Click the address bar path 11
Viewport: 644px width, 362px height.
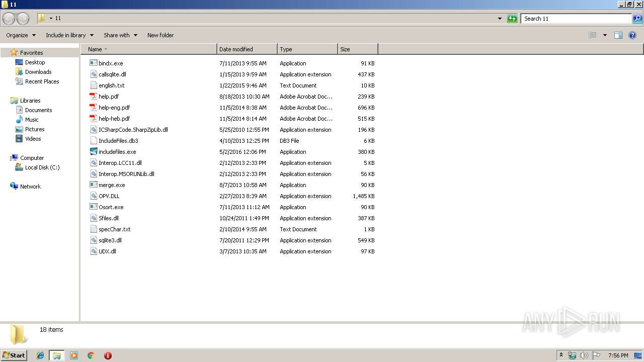[58, 19]
